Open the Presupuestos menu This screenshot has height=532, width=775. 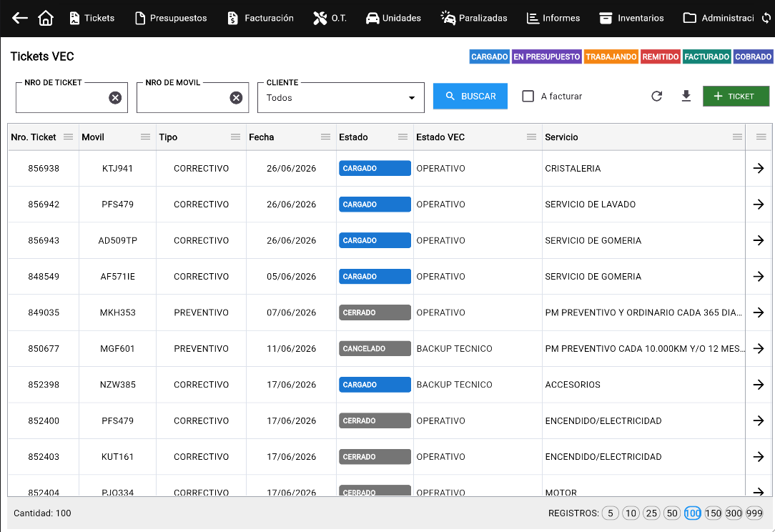(x=171, y=19)
